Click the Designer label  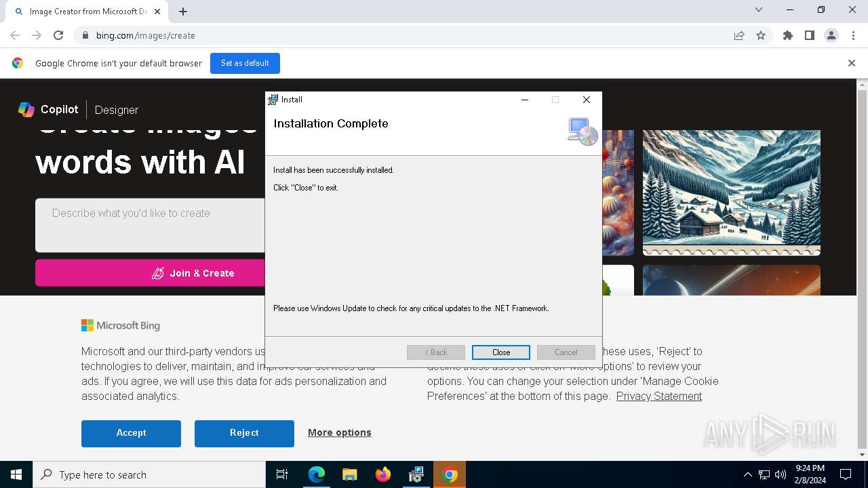click(117, 110)
